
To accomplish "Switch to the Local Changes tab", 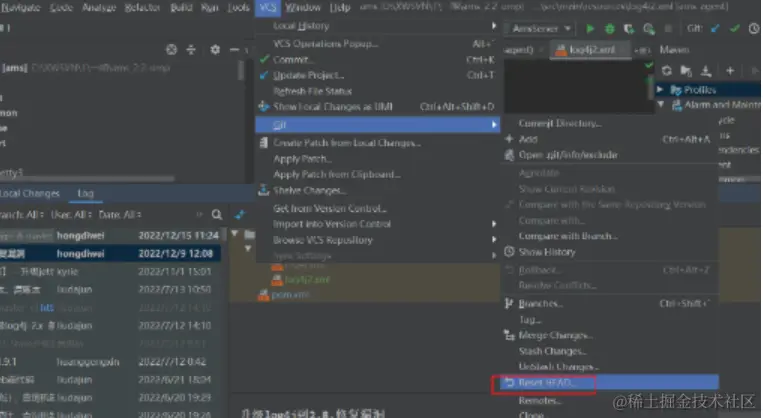I will [x=30, y=193].
